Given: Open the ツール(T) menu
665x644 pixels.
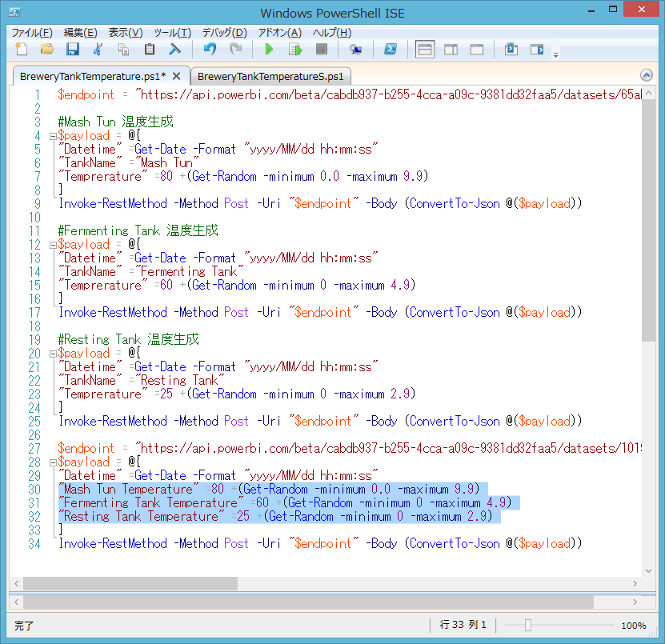Looking at the screenshot, I should click(172, 33).
